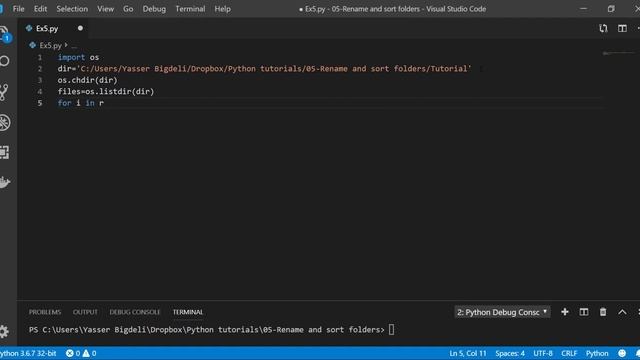Switch to the Output panel tab
Image resolution: width=640 pixels, height=360 pixels.
[x=85, y=312]
